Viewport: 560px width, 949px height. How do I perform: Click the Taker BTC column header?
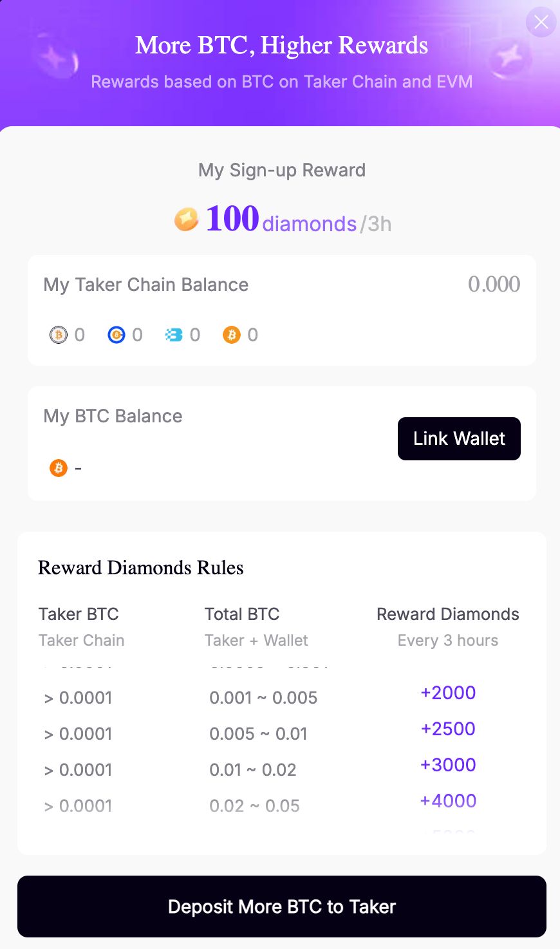79,614
